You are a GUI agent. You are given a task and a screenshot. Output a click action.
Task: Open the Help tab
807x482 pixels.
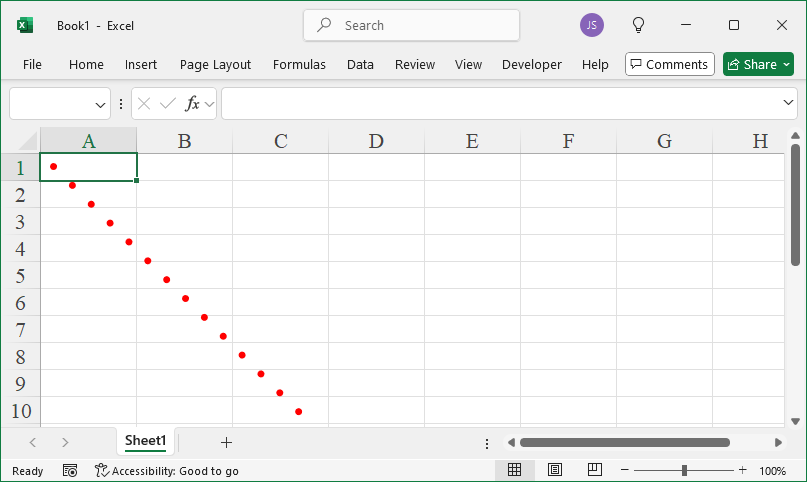595,65
